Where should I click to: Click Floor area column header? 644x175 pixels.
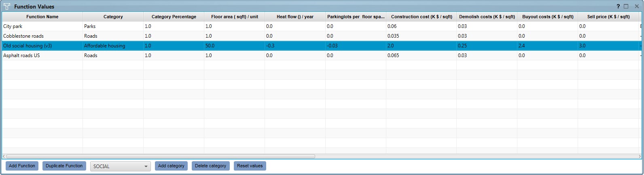[x=235, y=17]
